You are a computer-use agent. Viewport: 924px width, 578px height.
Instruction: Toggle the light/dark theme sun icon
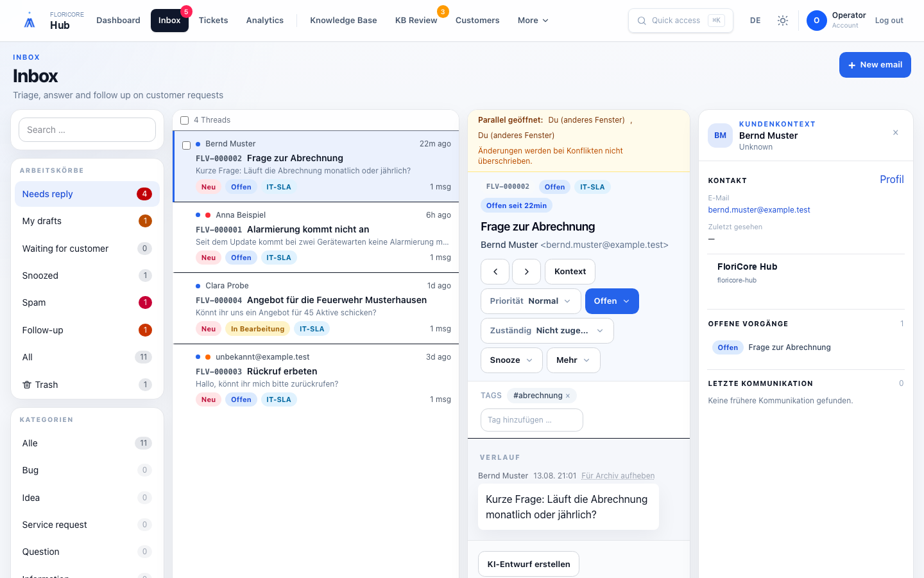coord(783,21)
